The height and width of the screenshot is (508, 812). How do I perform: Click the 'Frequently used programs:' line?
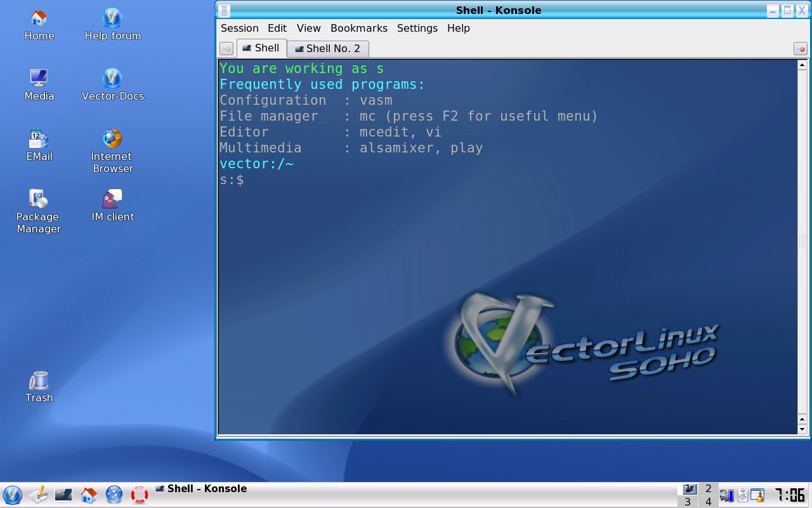322,84
